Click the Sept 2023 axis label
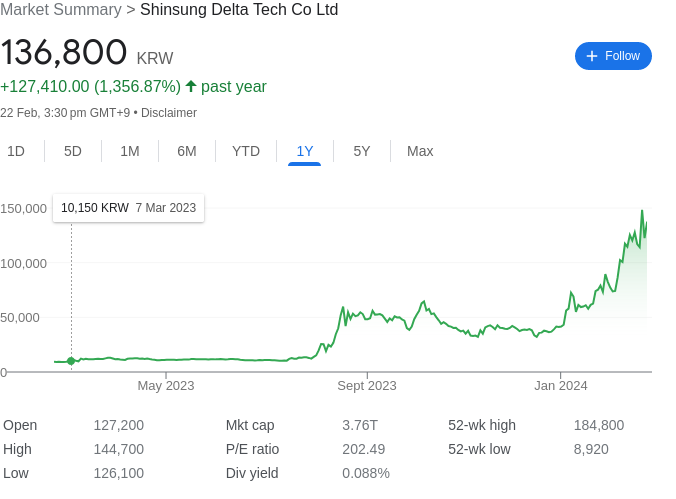Viewport: 676px width, 499px height. pyautogui.click(x=367, y=386)
